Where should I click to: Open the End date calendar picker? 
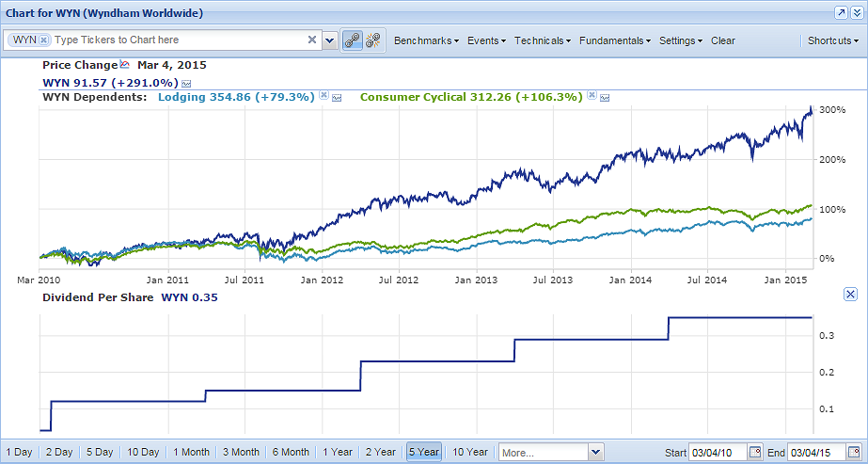pos(854,453)
